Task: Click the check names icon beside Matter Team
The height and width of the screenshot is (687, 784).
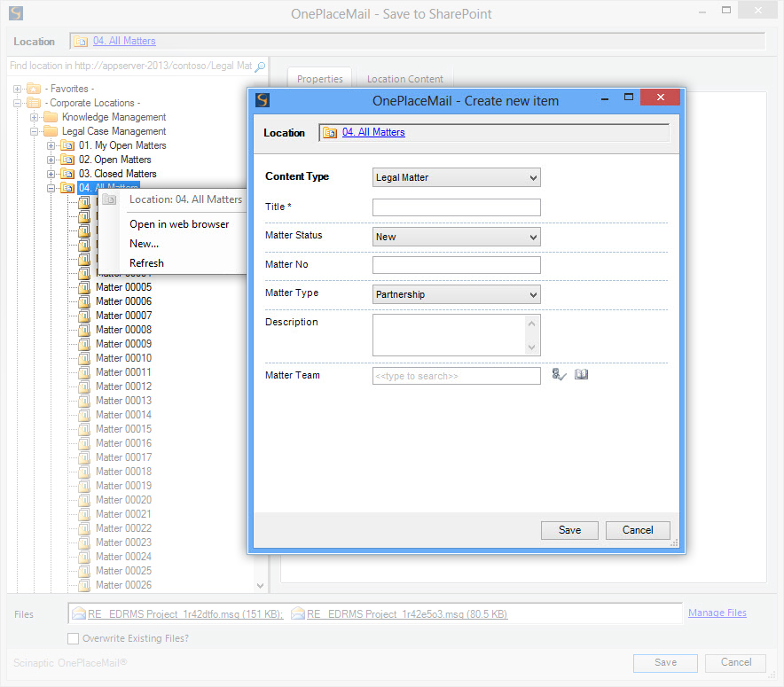Action: click(559, 374)
